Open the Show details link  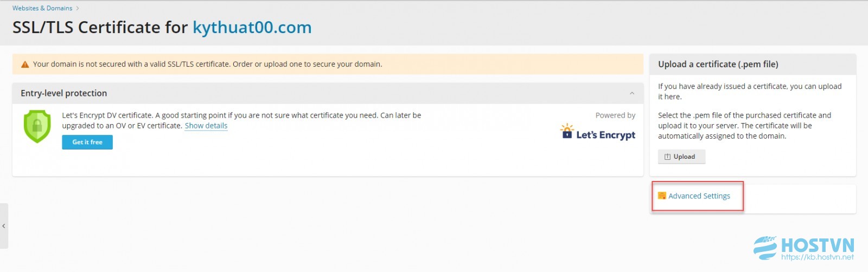click(x=206, y=126)
